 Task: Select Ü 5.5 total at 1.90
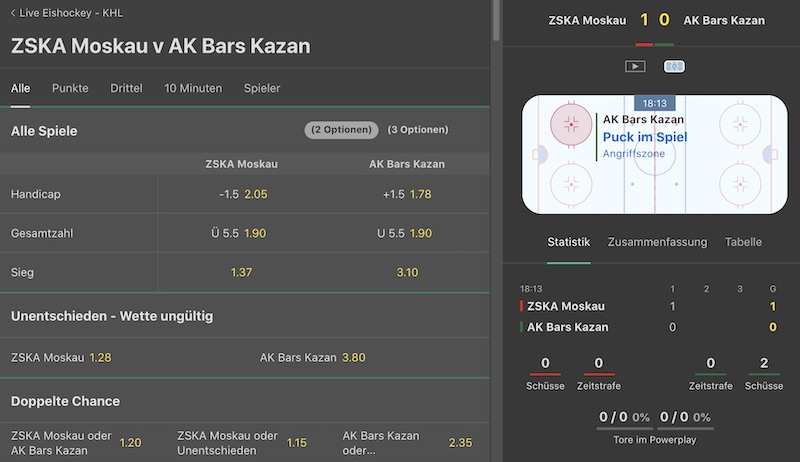click(x=239, y=234)
